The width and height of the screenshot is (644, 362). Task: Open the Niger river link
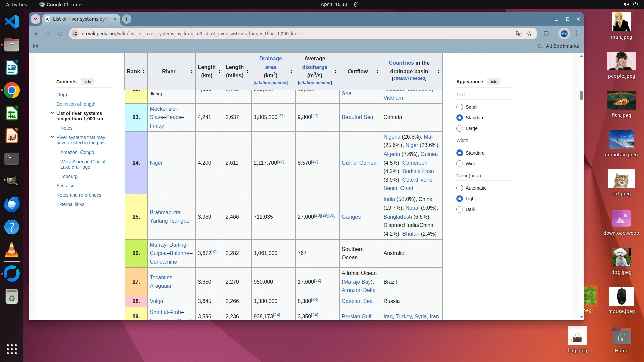156,163
